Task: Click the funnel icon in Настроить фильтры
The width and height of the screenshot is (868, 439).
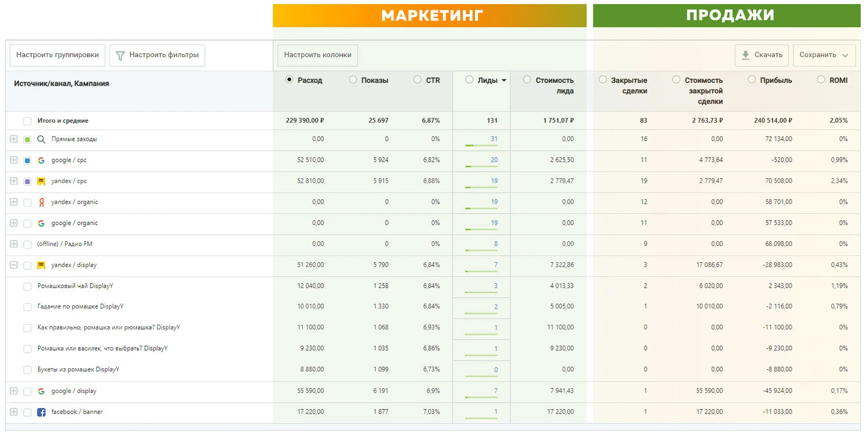Action: coord(120,56)
